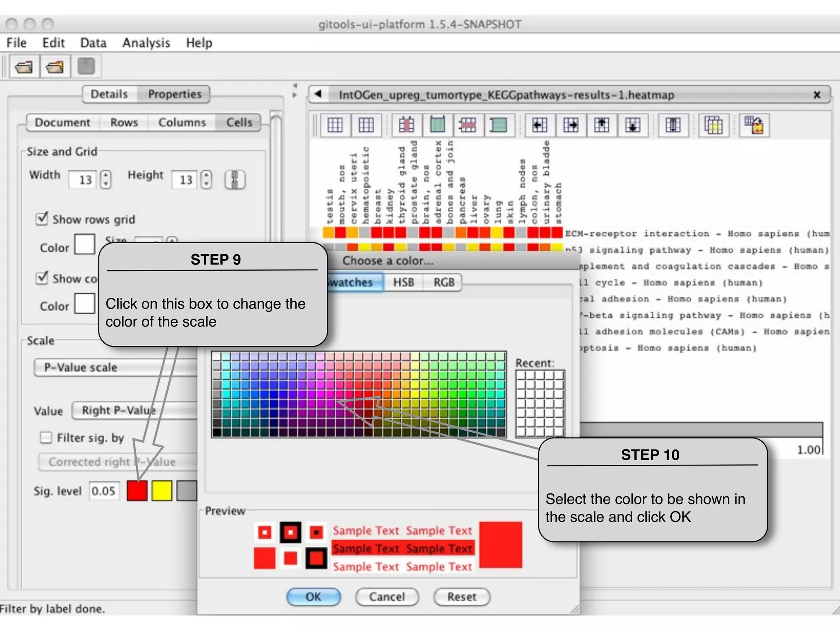
Task: Switch to the HSB tab in color chooser
Action: [404, 282]
